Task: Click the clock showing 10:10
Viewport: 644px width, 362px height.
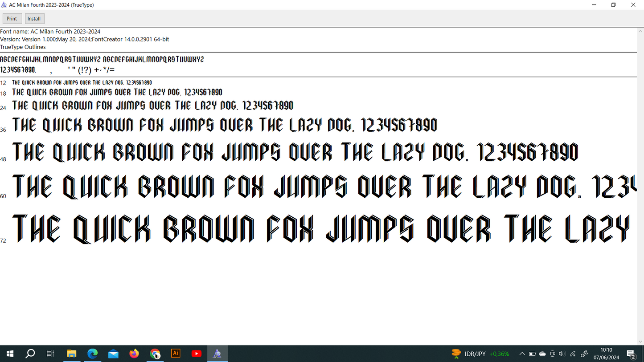Action: (606, 354)
